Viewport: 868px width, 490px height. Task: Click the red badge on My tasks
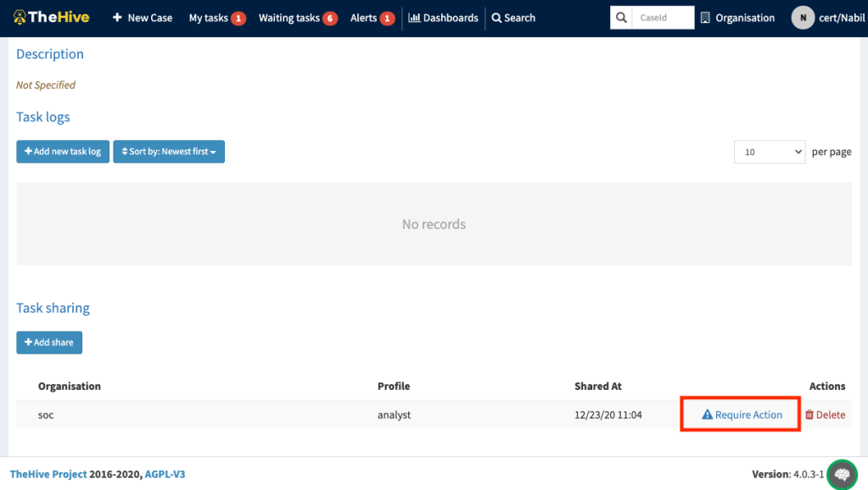[238, 19]
